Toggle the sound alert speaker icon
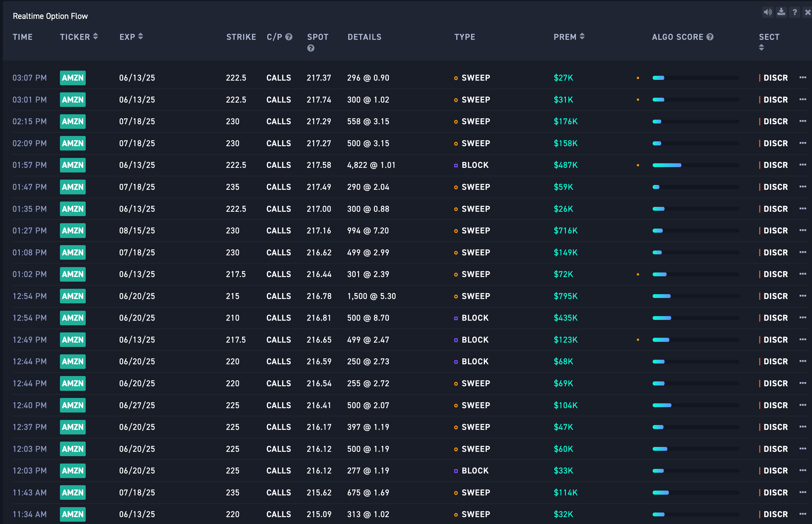This screenshot has height=524, width=812. pos(767,13)
